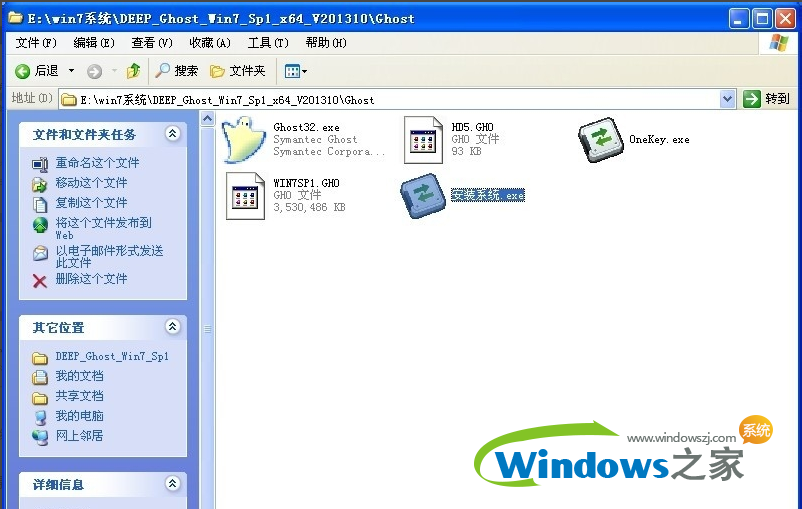Open the Ghost32.exe file icon
Screen dimensions: 802x509
tap(245, 138)
